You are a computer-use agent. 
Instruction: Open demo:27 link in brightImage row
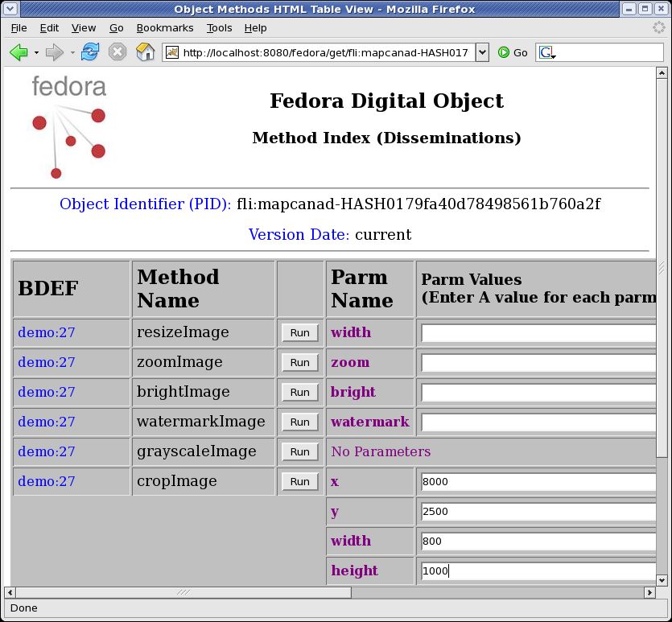point(47,392)
